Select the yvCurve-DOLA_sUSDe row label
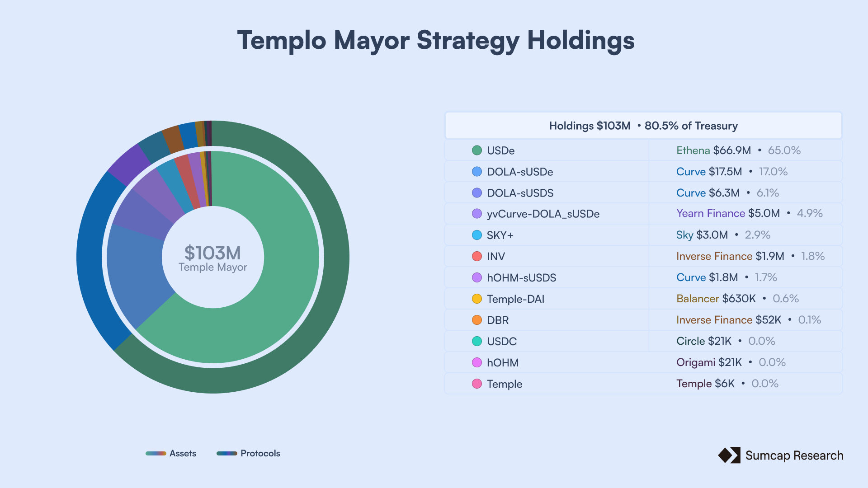The width and height of the screenshot is (868, 488). click(x=543, y=214)
